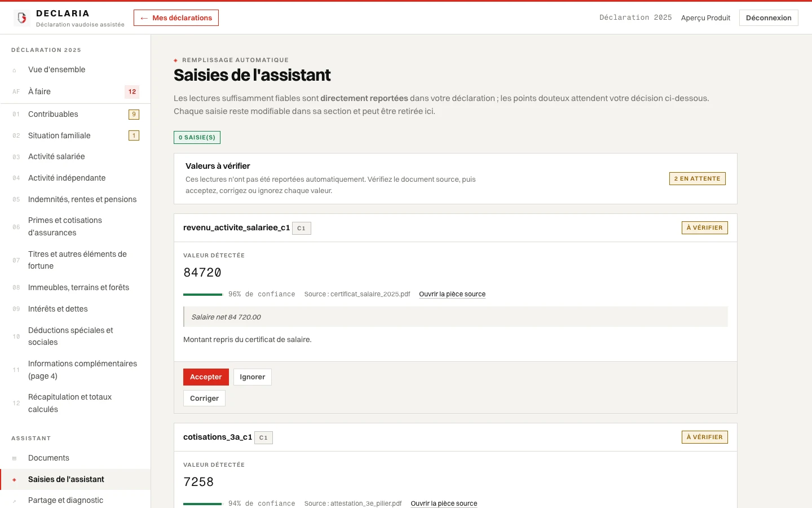Click text Source : certificat_salaire_2025.pdf

click(357, 294)
